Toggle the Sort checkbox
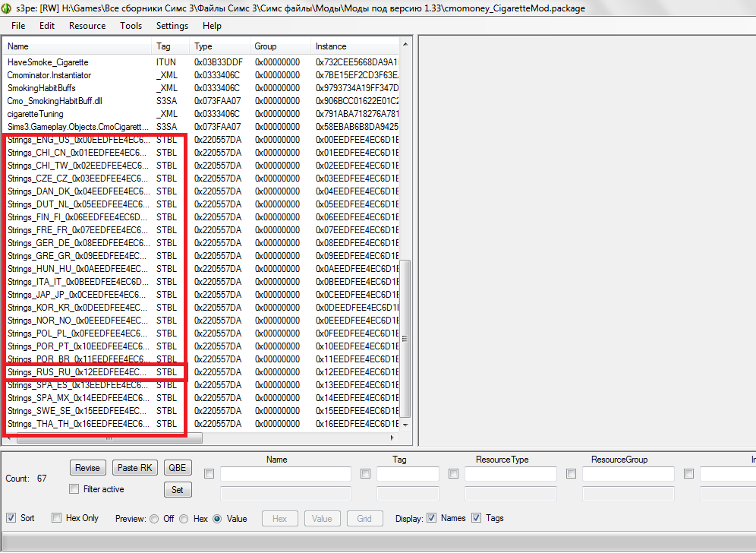Viewport: 756px width, 553px height. [x=11, y=518]
